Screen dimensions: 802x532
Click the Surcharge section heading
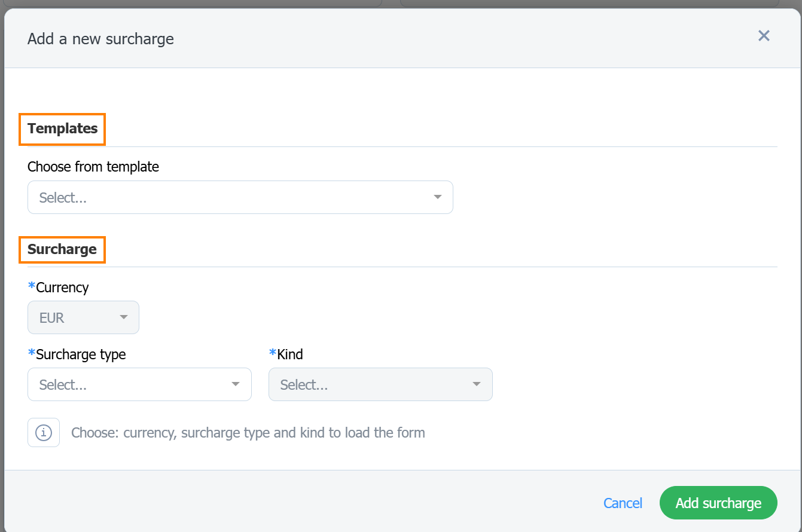(62, 249)
